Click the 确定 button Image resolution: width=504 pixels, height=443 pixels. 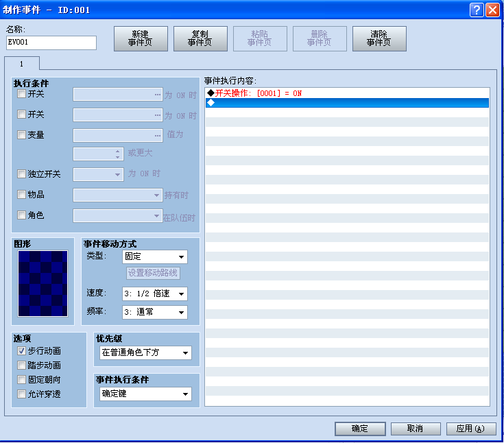coord(360,429)
